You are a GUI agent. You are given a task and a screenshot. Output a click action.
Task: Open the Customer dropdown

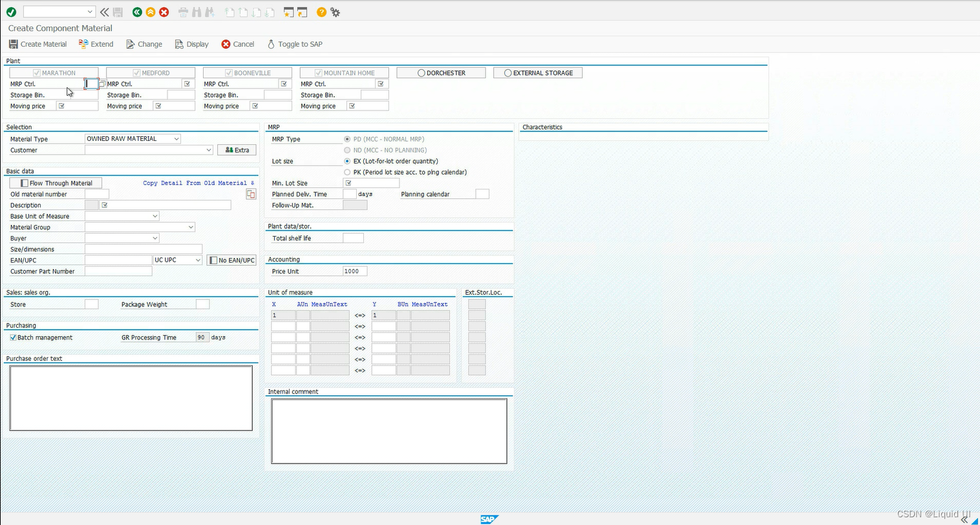click(x=208, y=150)
